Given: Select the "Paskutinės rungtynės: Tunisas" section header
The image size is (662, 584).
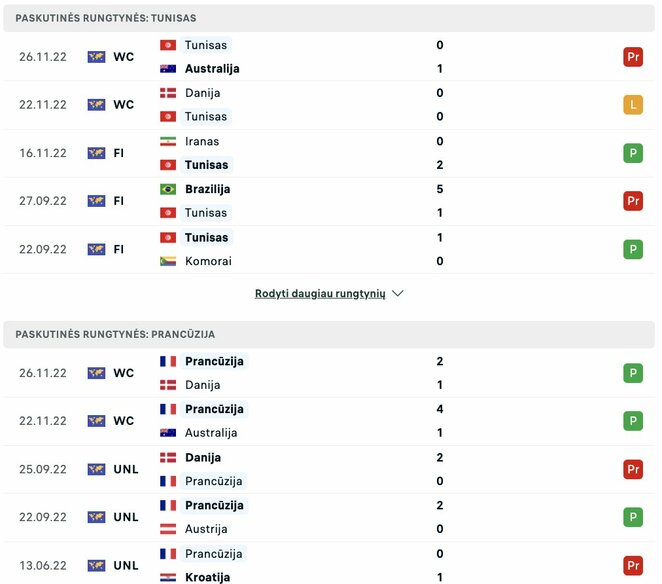Looking at the screenshot, I should click(x=105, y=18).
